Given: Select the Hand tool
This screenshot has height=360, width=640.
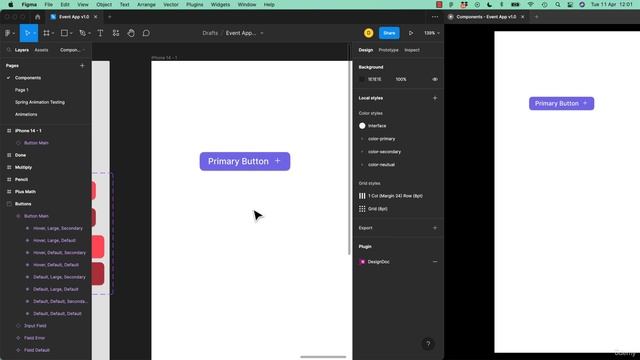Looking at the screenshot, I should (131, 33).
